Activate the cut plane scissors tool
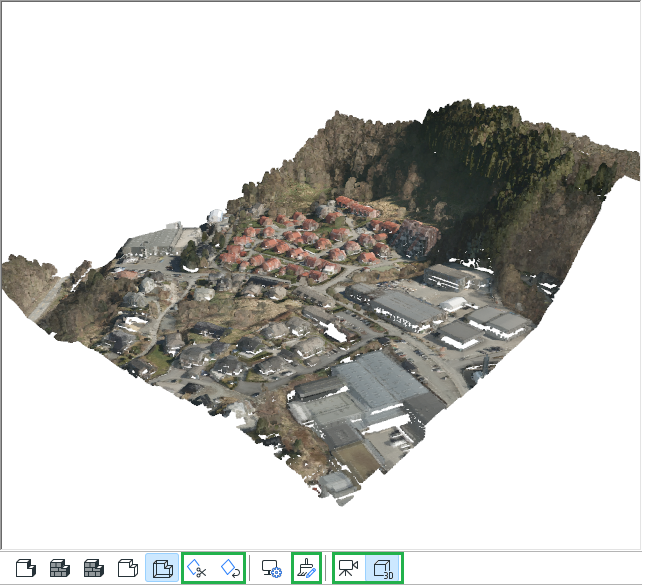Image resolution: width=645 pixels, height=586 pixels. 198,569
